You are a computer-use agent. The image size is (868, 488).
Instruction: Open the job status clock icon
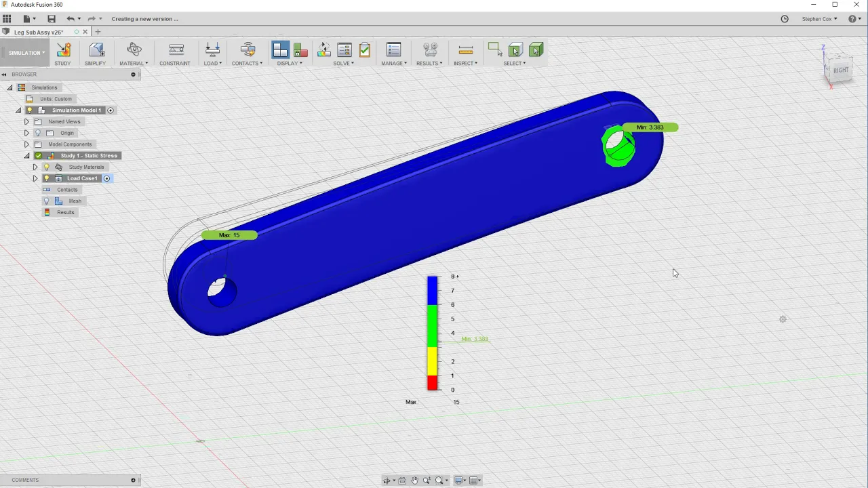[x=785, y=19]
